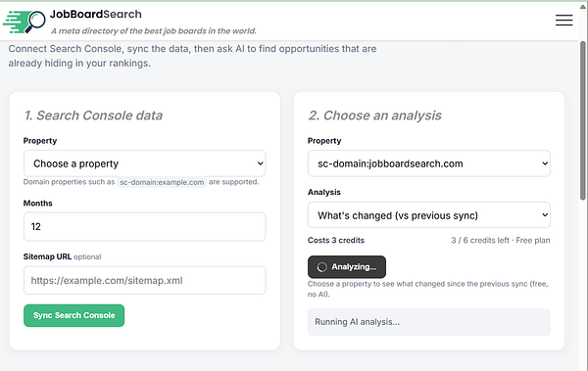The image size is (588, 371).
Task: Open the sc-domain:jobboardsearch.com property dropdown
Action: click(428, 163)
